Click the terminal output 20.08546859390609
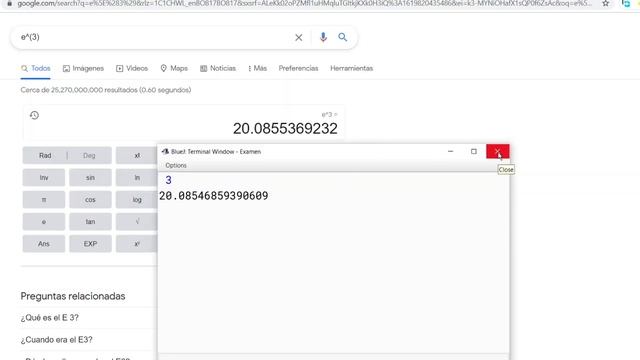Screen dimensions: 640x360 click(213, 196)
